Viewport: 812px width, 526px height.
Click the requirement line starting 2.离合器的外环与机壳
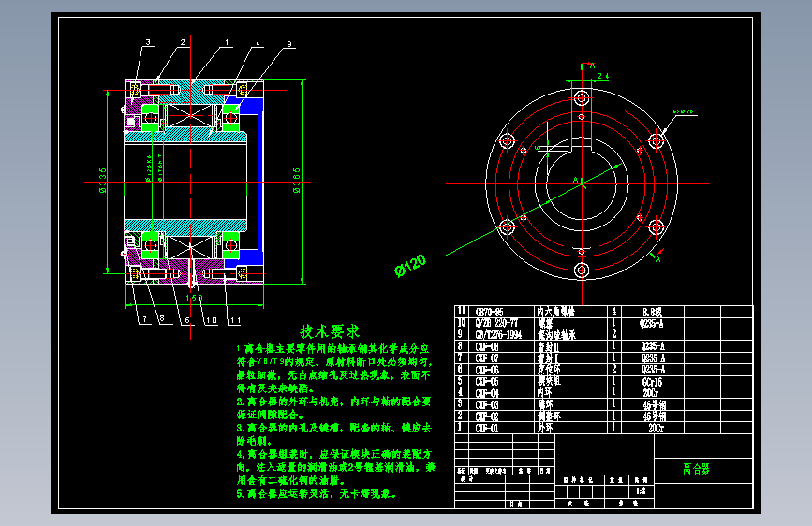click(x=334, y=402)
